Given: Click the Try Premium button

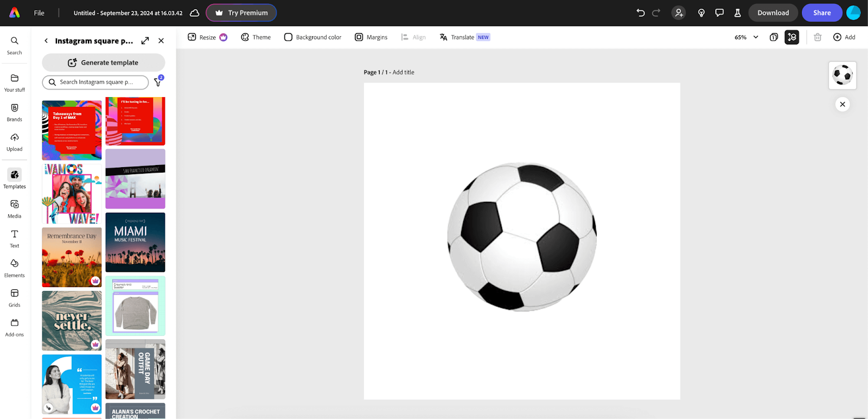Looking at the screenshot, I should coord(241,13).
